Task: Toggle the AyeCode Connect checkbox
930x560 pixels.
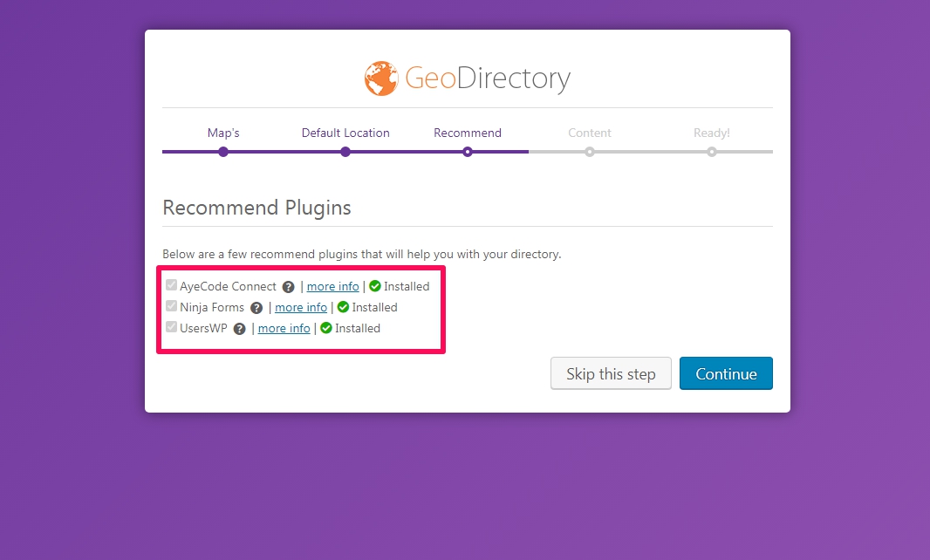Action: pyautogui.click(x=171, y=284)
